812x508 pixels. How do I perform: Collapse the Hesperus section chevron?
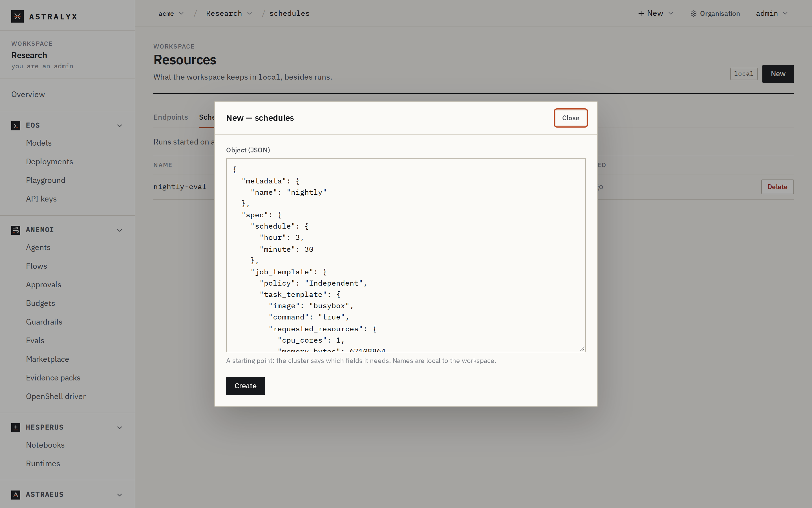pos(120,428)
